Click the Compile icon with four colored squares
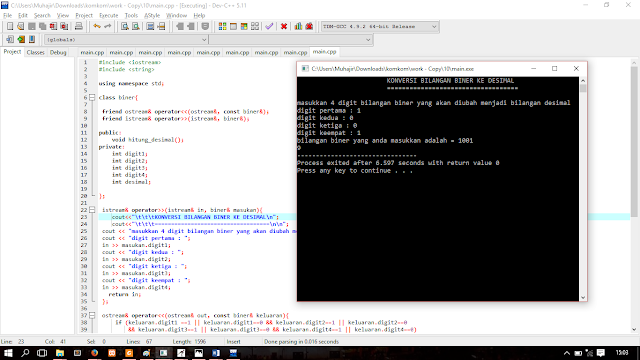This screenshot has width=640, height=360. pos(222,27)
